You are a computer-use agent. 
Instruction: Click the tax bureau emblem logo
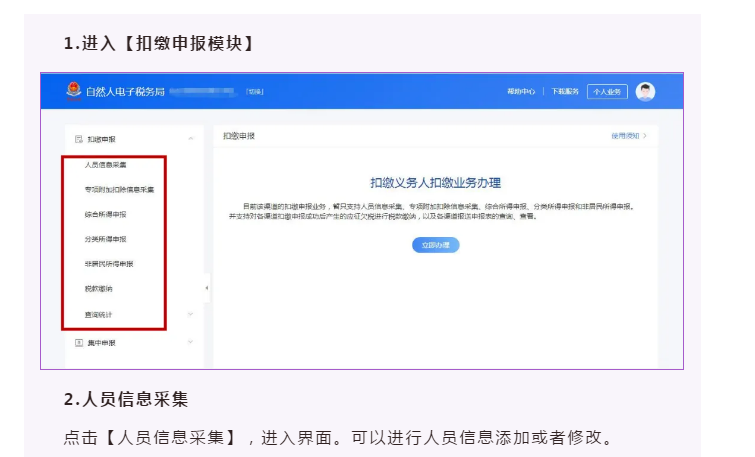(74, 91)
